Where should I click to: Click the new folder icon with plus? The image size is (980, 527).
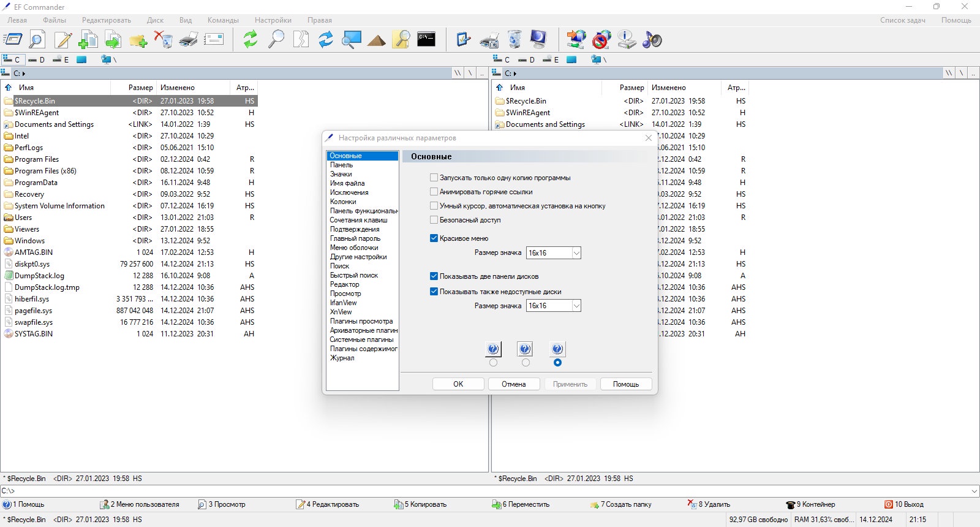point(138,40)
